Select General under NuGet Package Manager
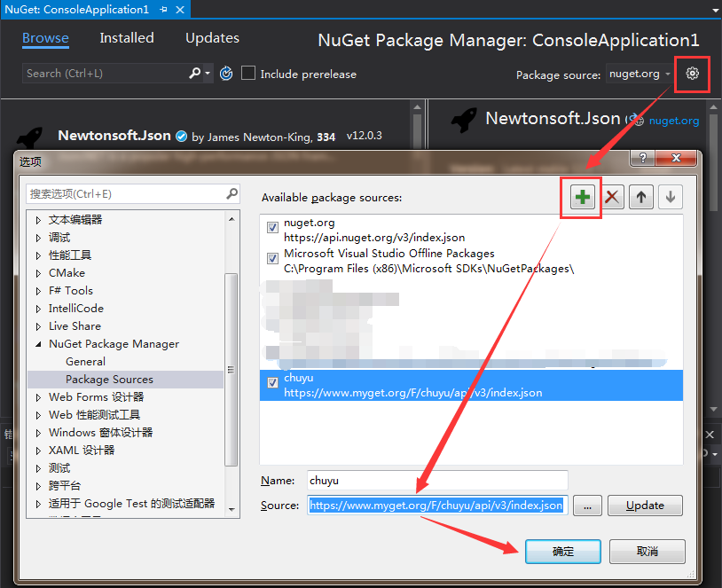 [x=86, y=362]
